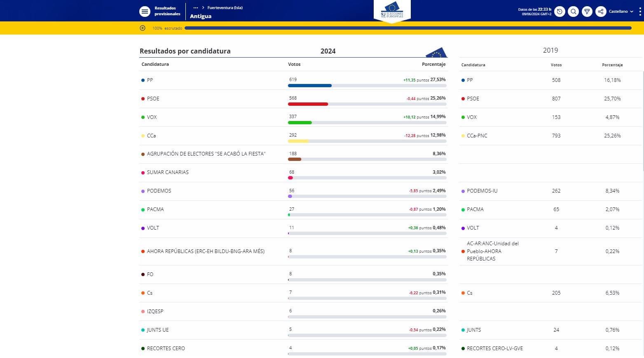
Task: Click the 2019 CCa-PNC row
Action: point(550,136)
